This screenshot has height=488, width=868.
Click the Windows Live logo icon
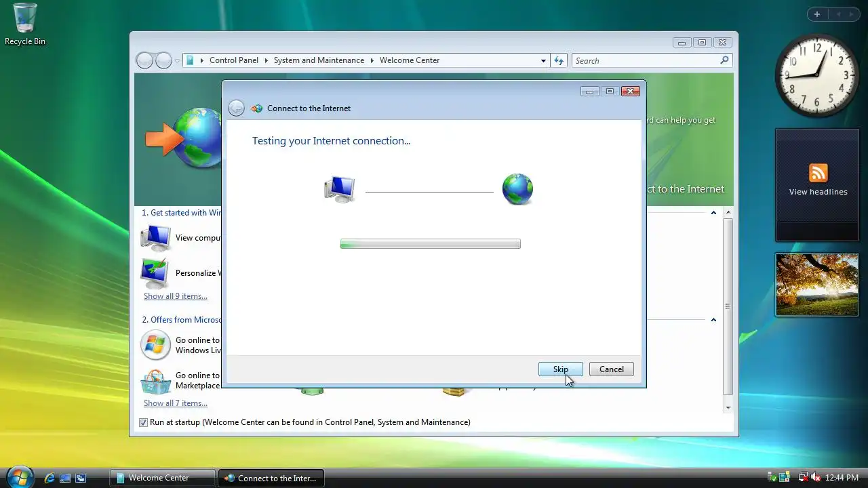pyautogui.click(x=155, y=345)
